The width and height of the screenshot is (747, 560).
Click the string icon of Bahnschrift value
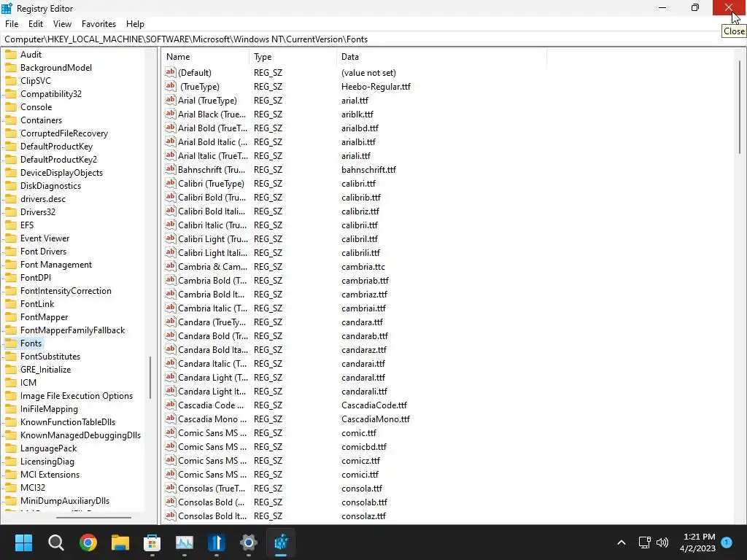[x=170, y=169]
